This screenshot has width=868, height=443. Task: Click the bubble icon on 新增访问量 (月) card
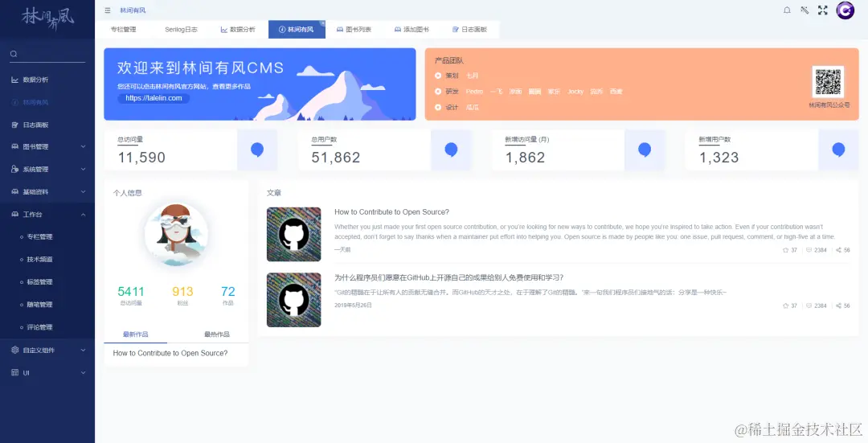645,150
